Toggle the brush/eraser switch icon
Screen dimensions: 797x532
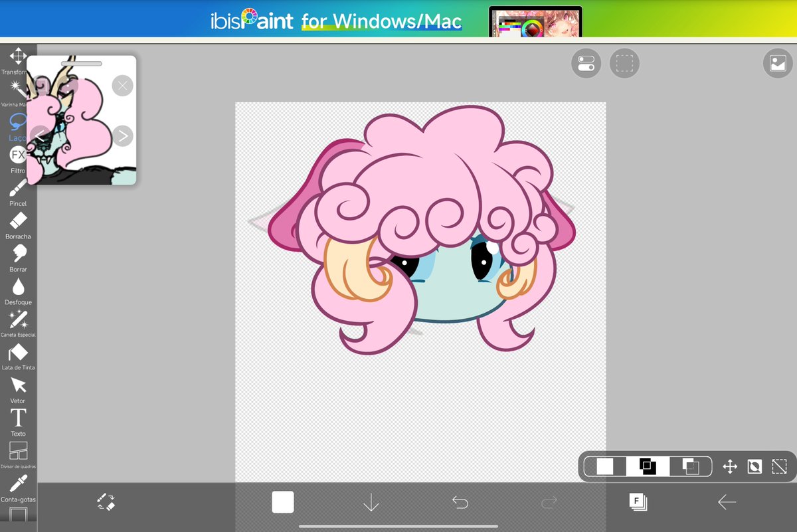point(106,503)
